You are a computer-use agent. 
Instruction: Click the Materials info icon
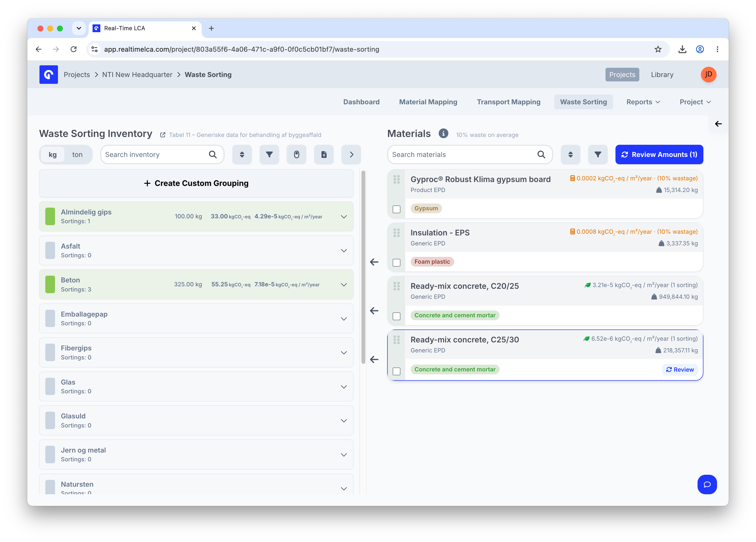pos(443,133)
